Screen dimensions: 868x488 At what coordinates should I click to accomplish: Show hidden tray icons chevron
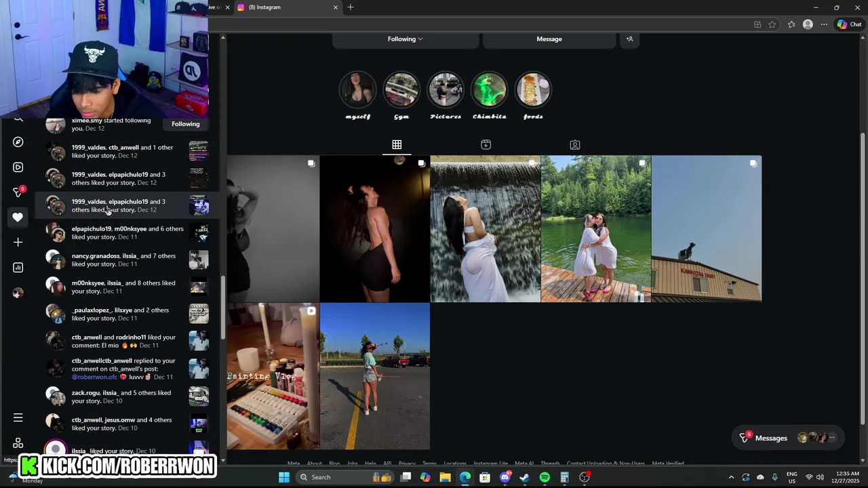click(x=731, y=477)
